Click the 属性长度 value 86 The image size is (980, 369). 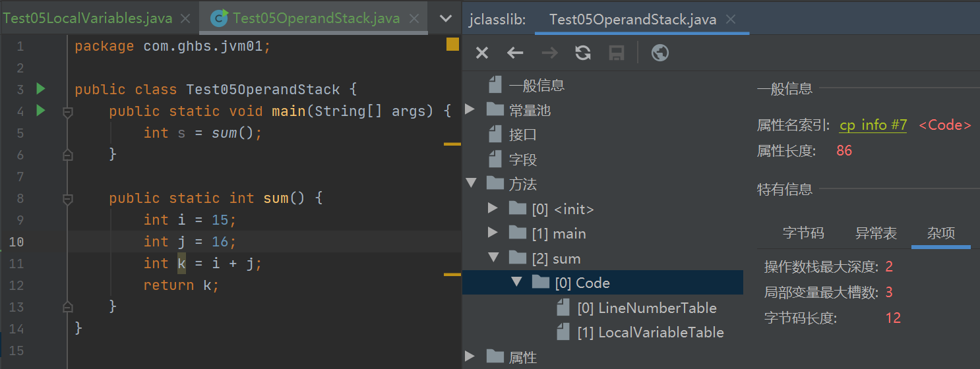click(844, 151)
